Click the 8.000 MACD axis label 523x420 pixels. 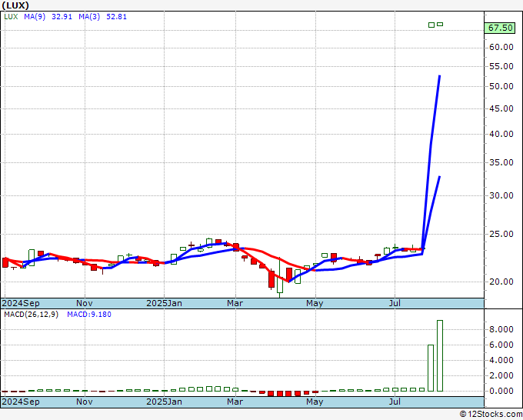(501, 329)
